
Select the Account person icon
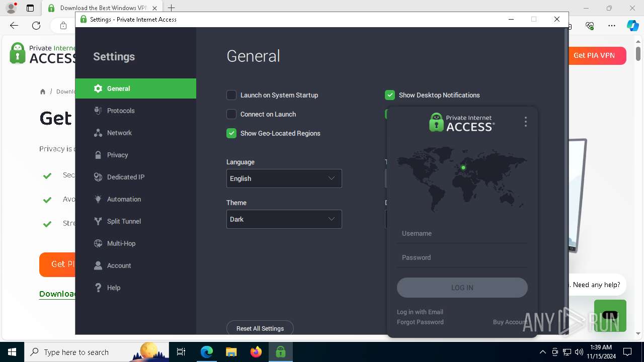pos(98,265)
